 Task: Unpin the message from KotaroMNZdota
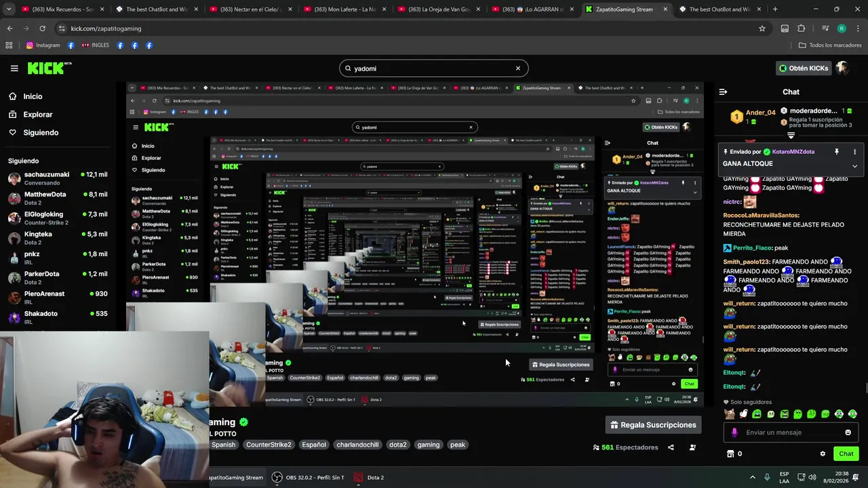pyautogui.click(x=837, y=152)
